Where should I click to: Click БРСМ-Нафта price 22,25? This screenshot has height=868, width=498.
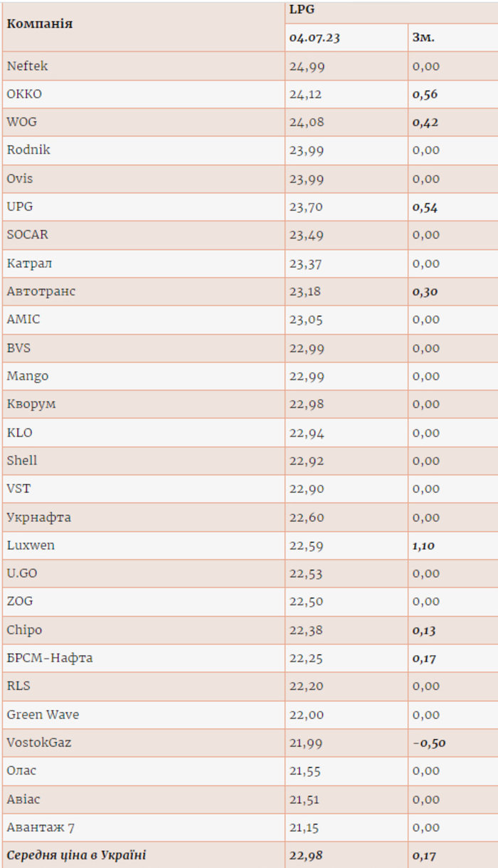(306, 658)
